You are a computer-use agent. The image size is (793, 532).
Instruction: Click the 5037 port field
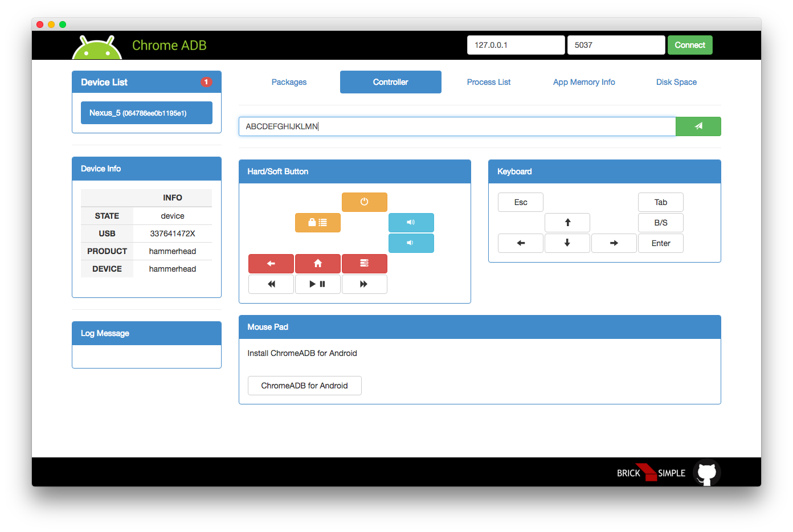(616, 45)
